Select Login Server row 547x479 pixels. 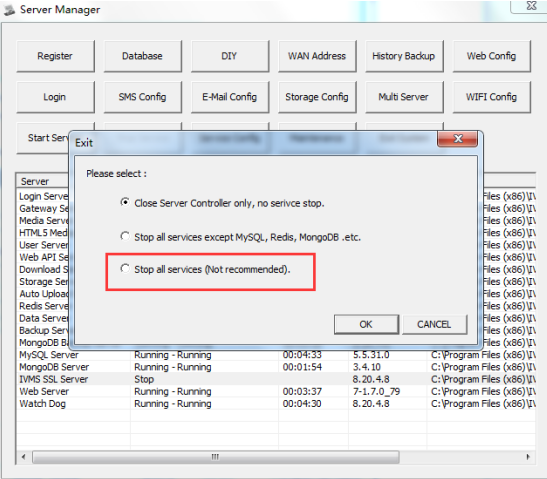(x=44, y=196)
